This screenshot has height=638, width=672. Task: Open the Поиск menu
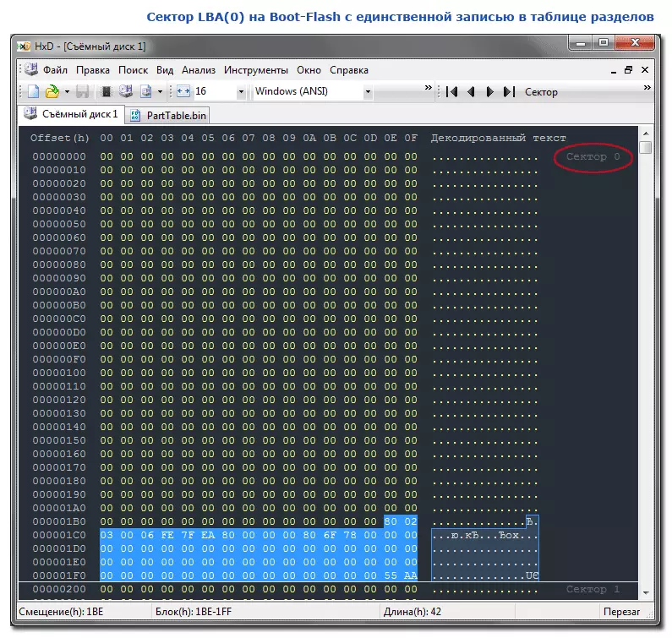(133, 70)
